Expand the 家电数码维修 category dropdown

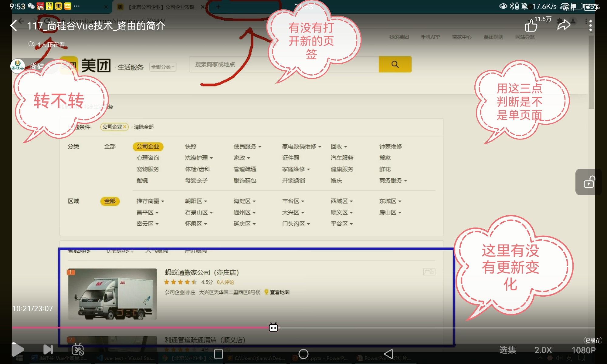tap(301, 147)
